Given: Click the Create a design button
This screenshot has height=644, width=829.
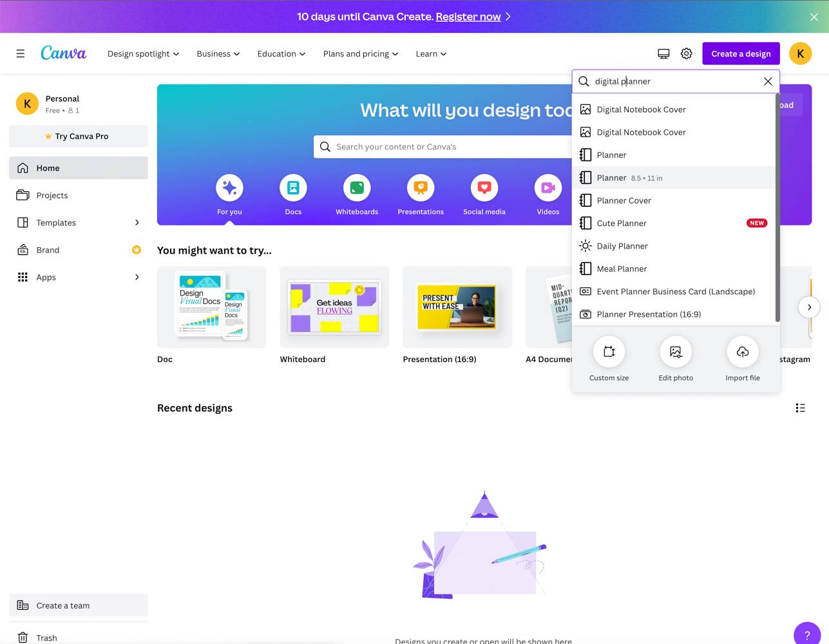Looking at the screenshot, I should tap(741, 53).
